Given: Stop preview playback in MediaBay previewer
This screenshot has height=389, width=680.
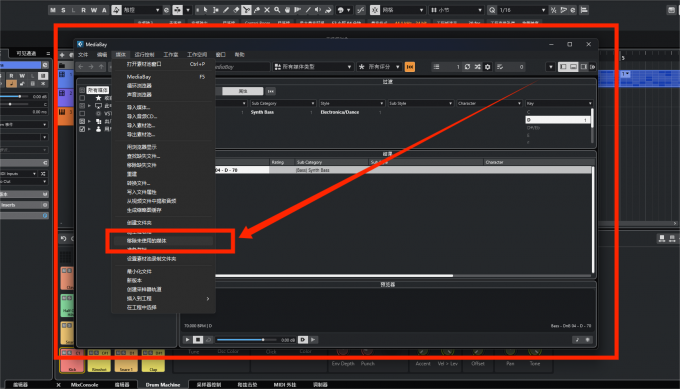Looking at the screenshot, I should (198, 340).
